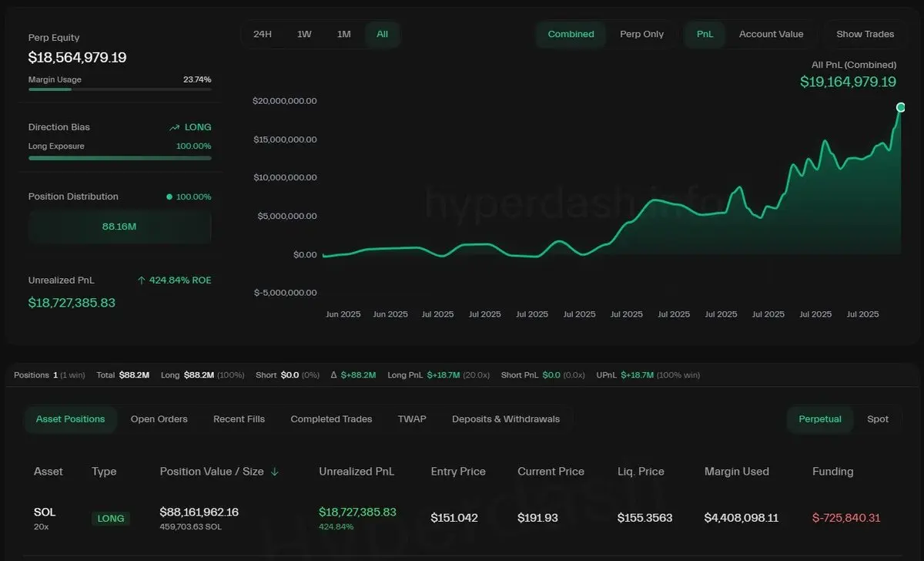Image resolution: width=924 pixels, height=561 pixels.
Task: Select the 24H time range
Action: (x=263, y=35)
